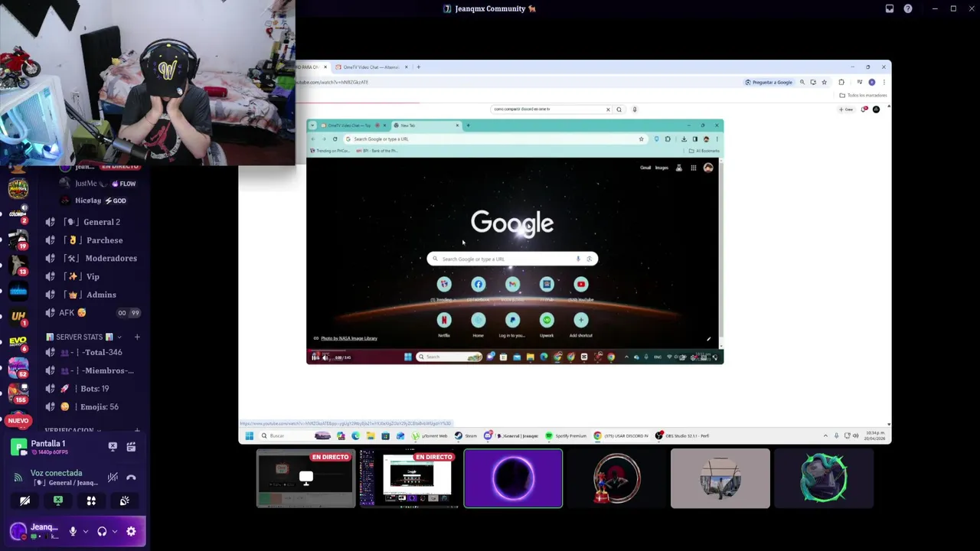Select the green tentacle avatar participant tile
The height and width of the screenshot is (551, 980).
coord(824,478)
